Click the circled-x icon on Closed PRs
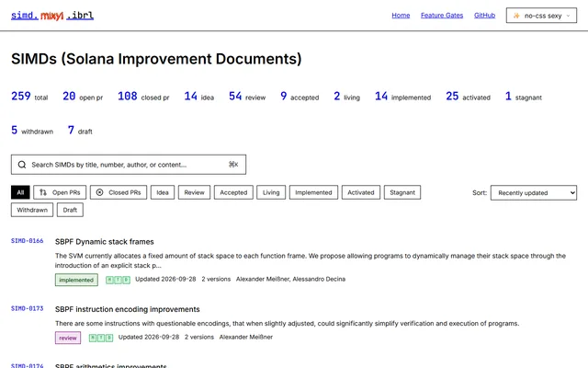The image size is (588, 368). coord(99,192)
